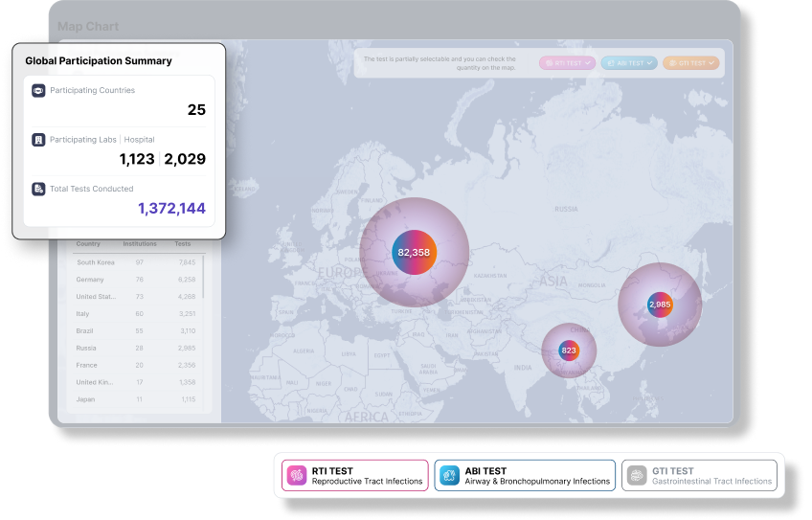The width and height of the screenshot is (812, 520).
Task: Click the ASIA label on the map
Action: tap(553, 282)
